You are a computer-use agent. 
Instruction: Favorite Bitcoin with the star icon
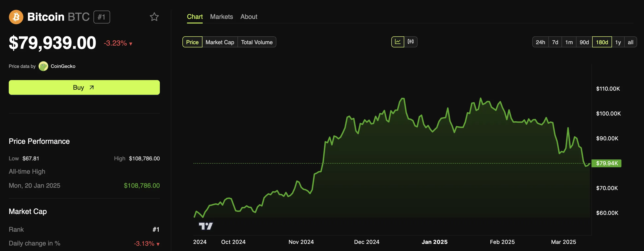coord(154,17)
